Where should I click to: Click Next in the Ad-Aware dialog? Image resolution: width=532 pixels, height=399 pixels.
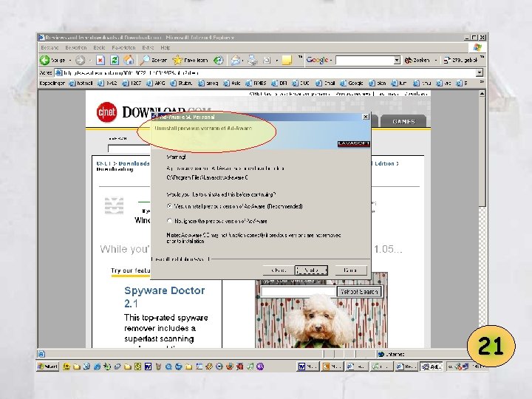click(312, 270)
